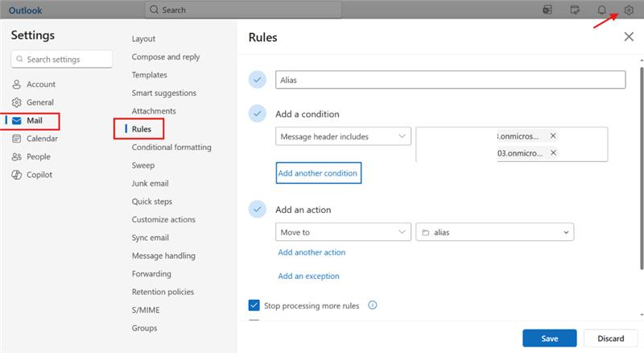Image resolution: width=644 pixels, height=353 pixels.
Task: Open Forwarding settings
Action: (151, 274)
